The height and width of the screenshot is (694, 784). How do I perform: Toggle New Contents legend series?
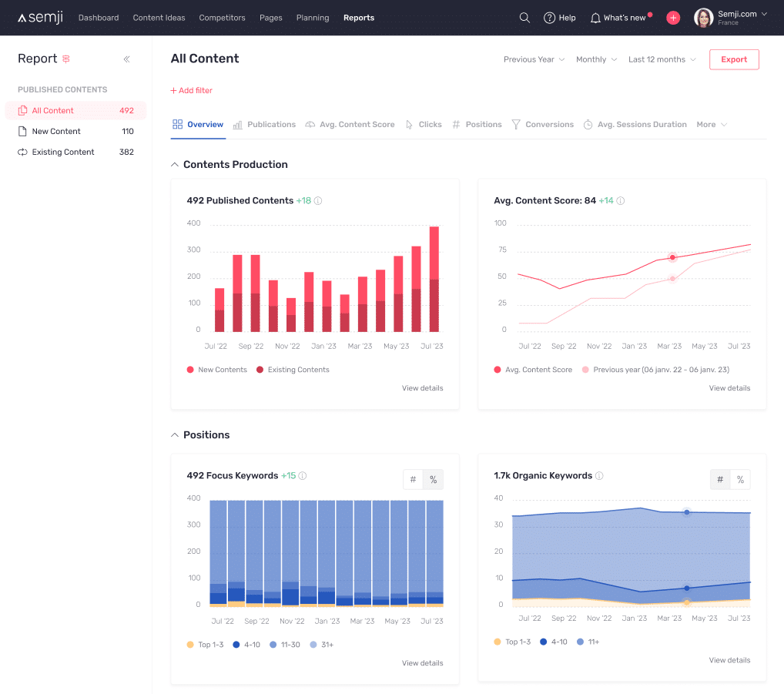tap(217, 370)
